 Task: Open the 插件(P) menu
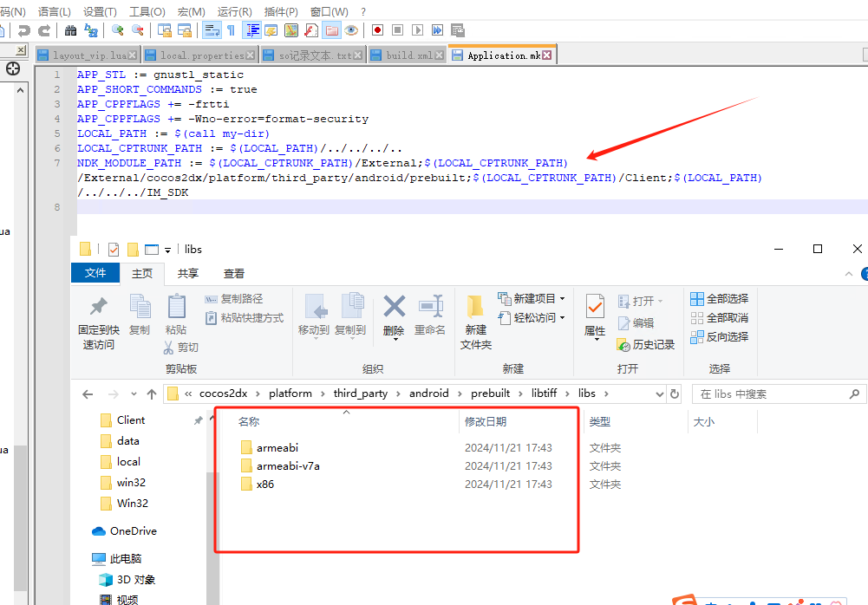click(x=281, y=11)
